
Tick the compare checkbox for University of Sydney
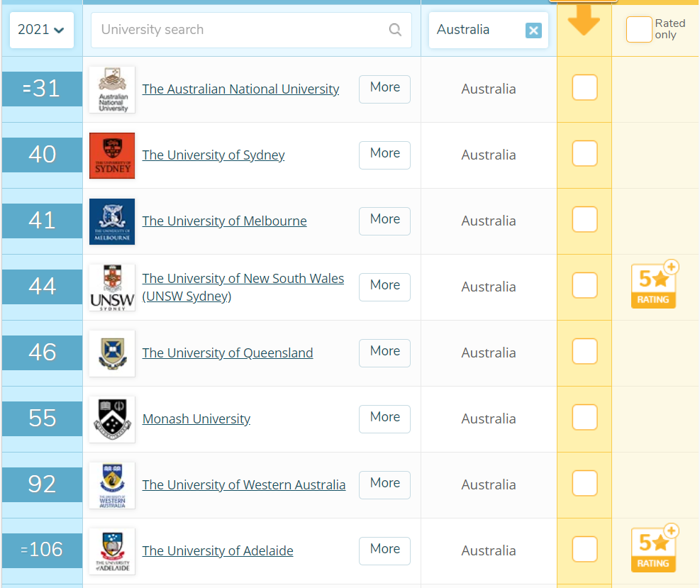coord(584,154)
